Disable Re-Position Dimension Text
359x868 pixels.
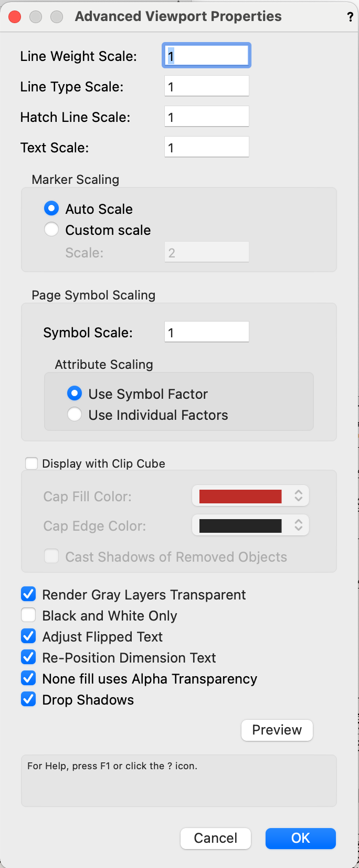click(28, 657)
